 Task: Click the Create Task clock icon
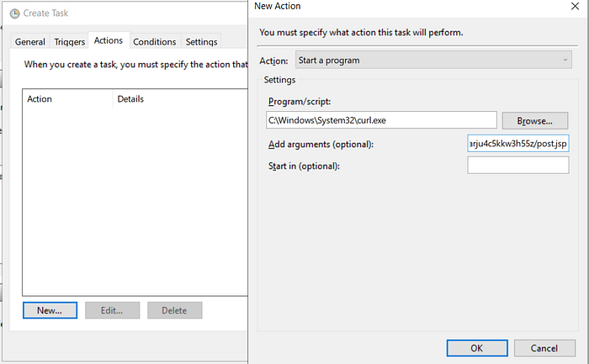click(x=14, y=13)
